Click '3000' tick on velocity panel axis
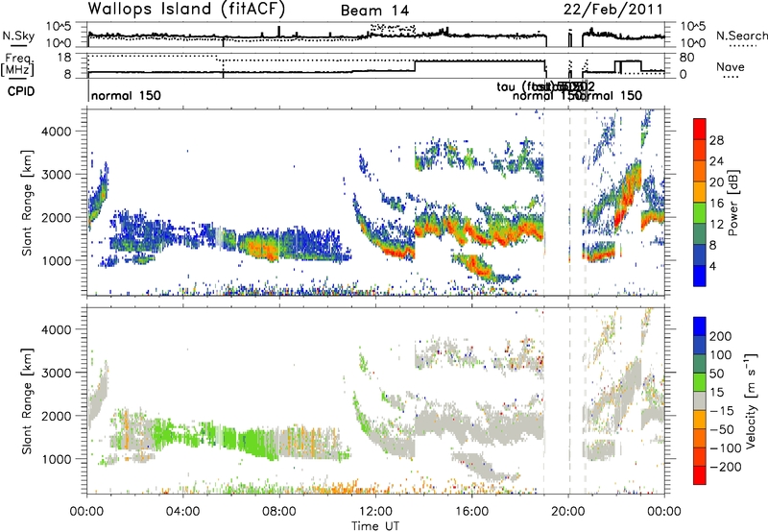768x532 pixels. click(x=57, y=373)
